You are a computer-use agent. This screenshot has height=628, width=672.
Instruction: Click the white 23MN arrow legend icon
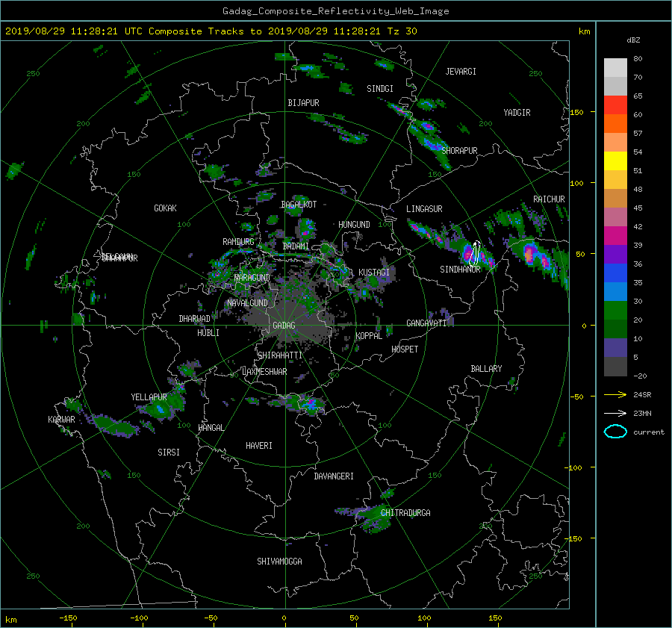click(x=615, y=413)
